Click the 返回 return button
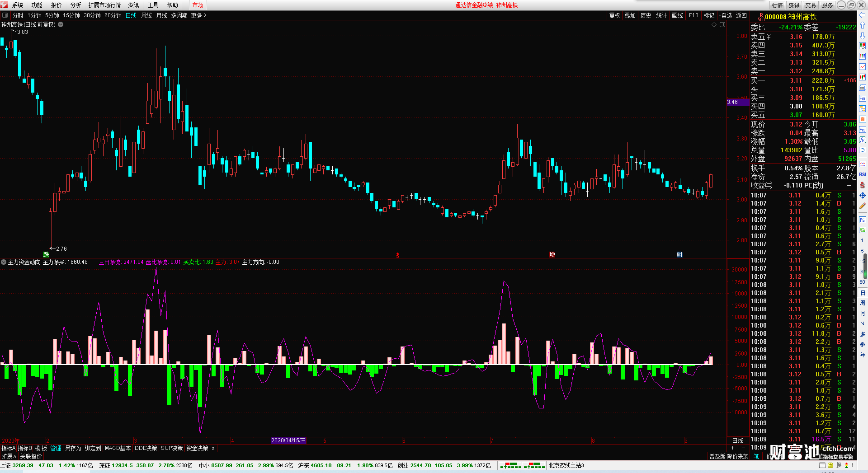The width and height of the screenshot is (868, 473). [741, 15]
